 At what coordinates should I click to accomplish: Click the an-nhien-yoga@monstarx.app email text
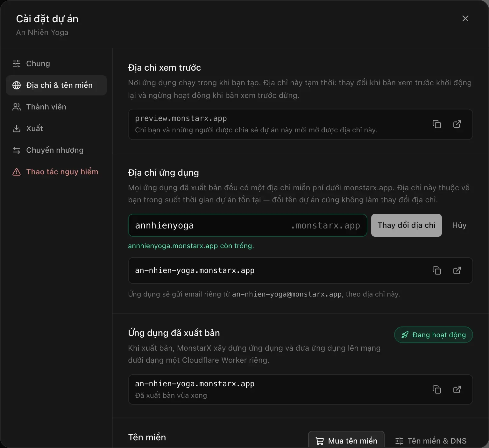287,294
